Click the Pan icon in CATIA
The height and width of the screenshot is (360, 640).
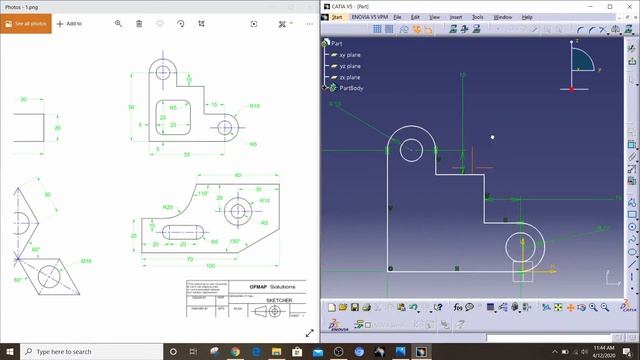[570, 307]
